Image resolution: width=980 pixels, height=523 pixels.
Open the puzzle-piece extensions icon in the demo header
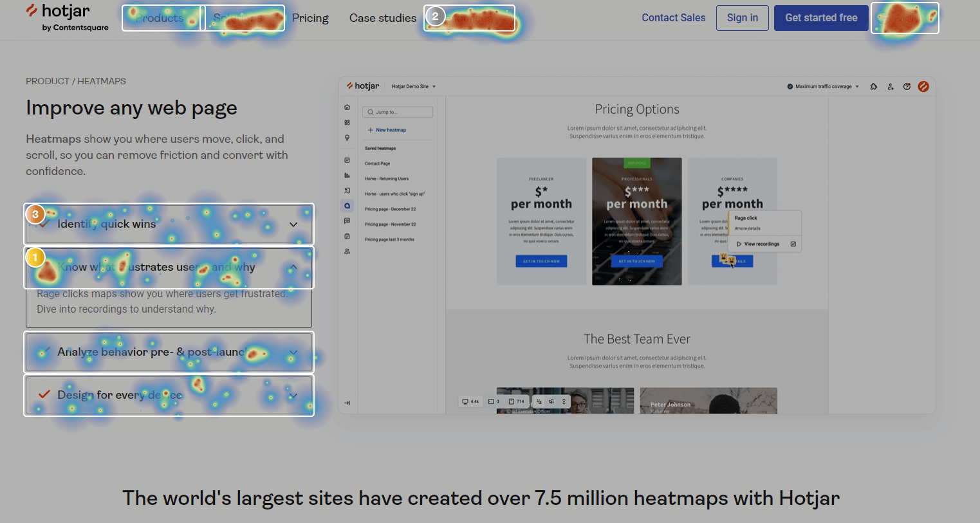click(874, 86)
